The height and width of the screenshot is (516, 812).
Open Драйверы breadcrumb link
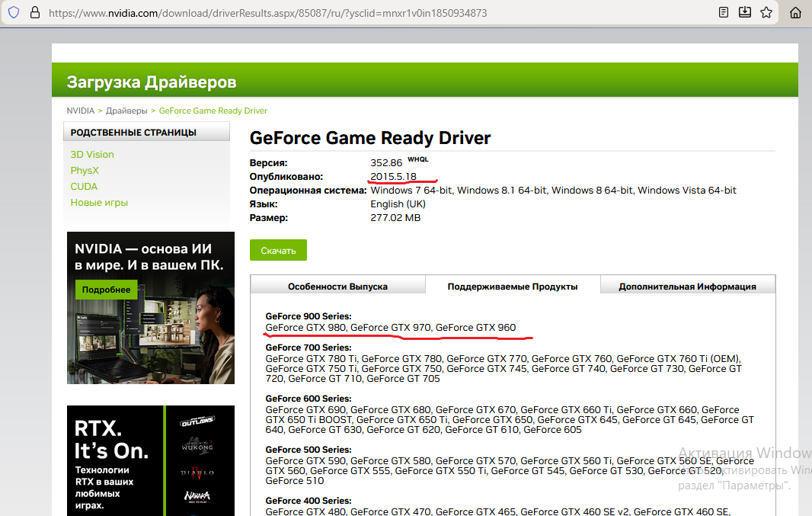[126, 111]
